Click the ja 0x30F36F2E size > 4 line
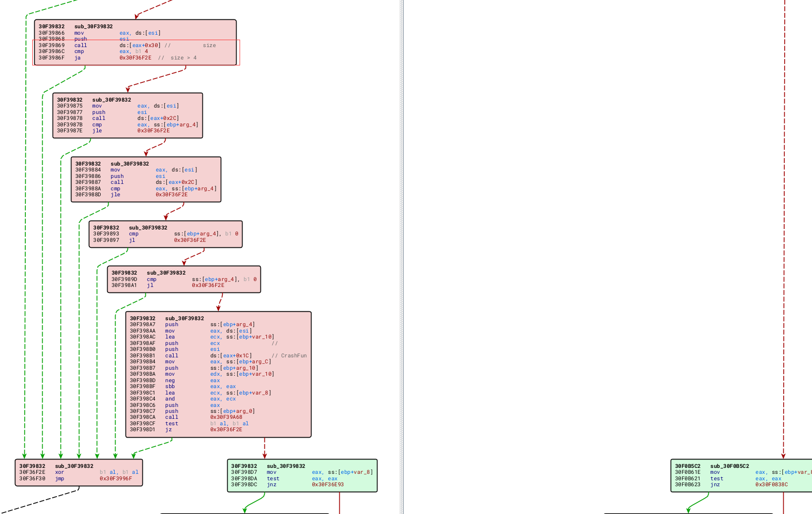 [118, 58]
